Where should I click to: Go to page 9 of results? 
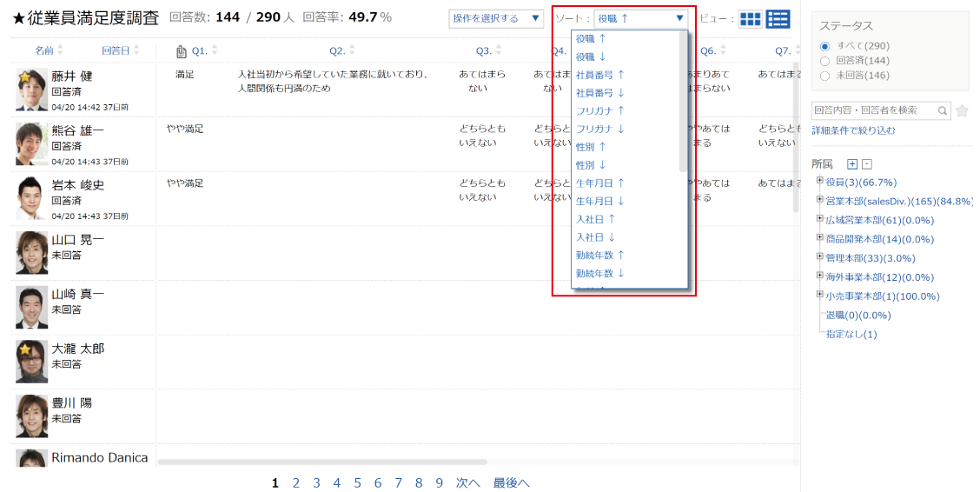point(440,482)
